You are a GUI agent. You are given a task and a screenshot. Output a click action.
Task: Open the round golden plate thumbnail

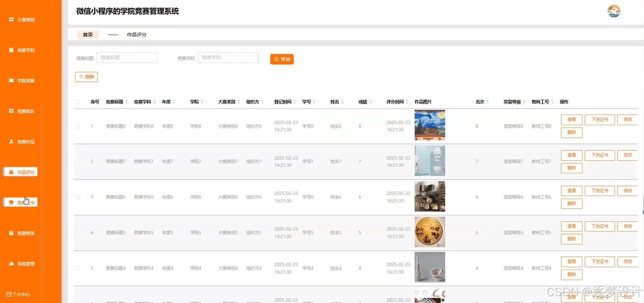click(430, 232)
